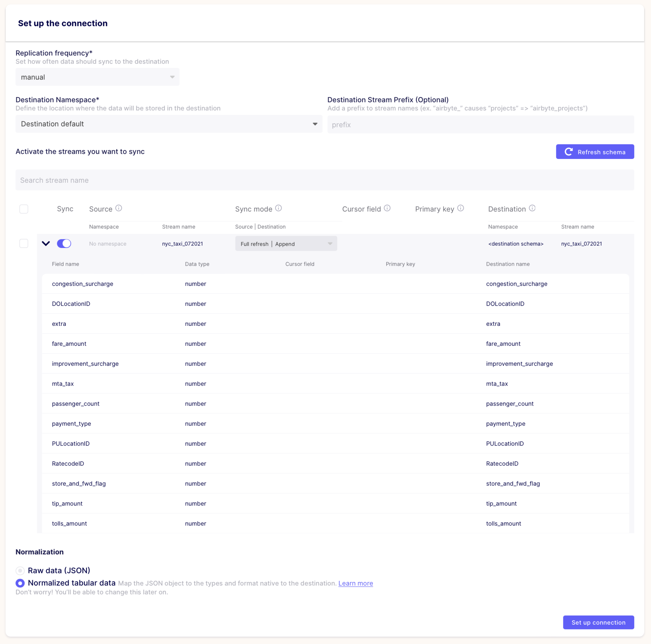
Task: Click the Cursor field info icon
Action: coord(387,208)
